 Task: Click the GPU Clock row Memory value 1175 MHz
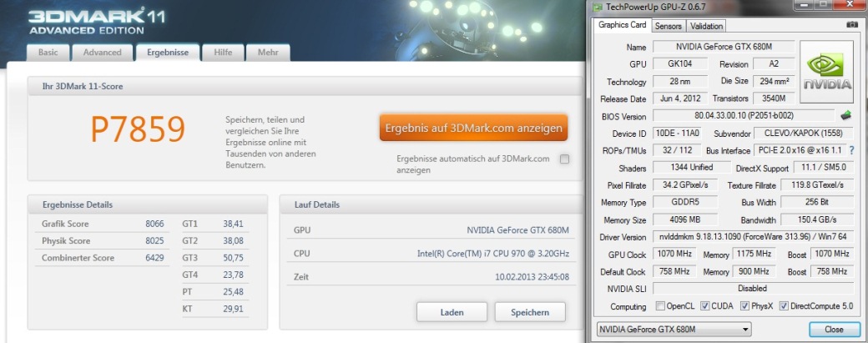pos(754,254)
